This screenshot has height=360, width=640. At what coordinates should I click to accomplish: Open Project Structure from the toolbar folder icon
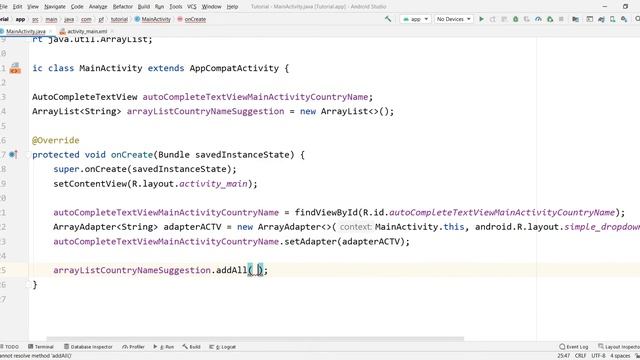[x=575, y=19]
